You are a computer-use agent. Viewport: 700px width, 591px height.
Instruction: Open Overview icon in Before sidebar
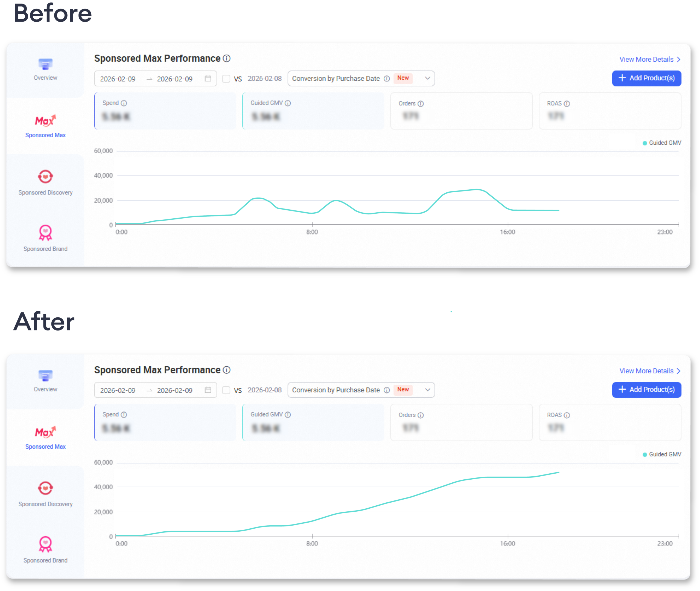point(45,64)
